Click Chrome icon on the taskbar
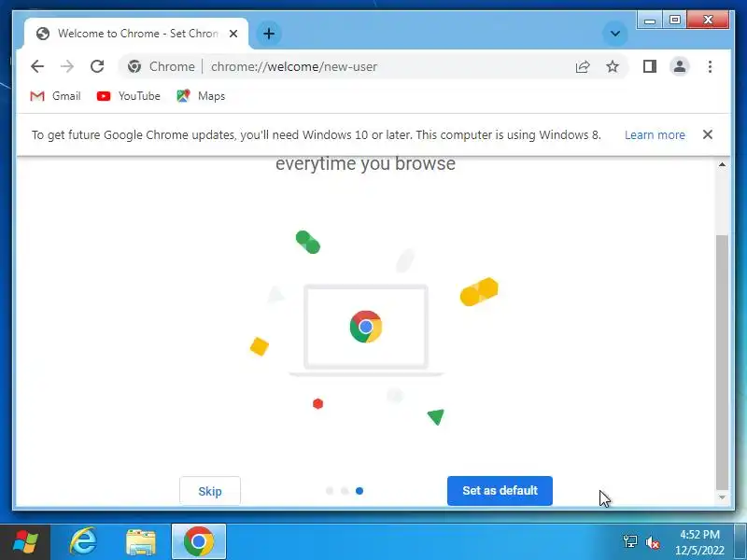 click(x=199, y=542)
